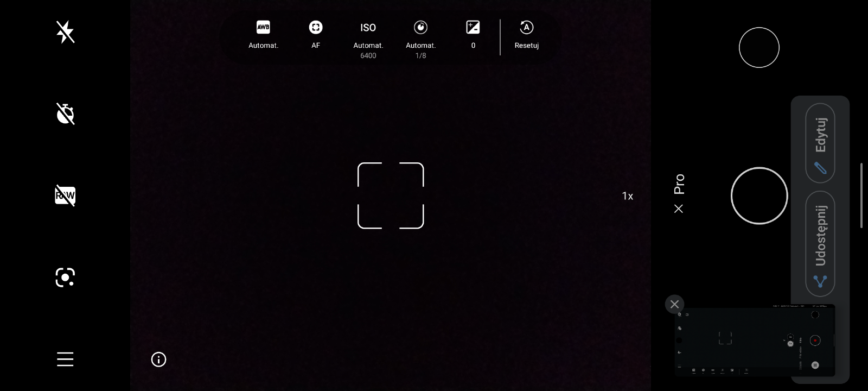Click Edytuj to edit screenshot
868x391 pixels.
[820, 143]
